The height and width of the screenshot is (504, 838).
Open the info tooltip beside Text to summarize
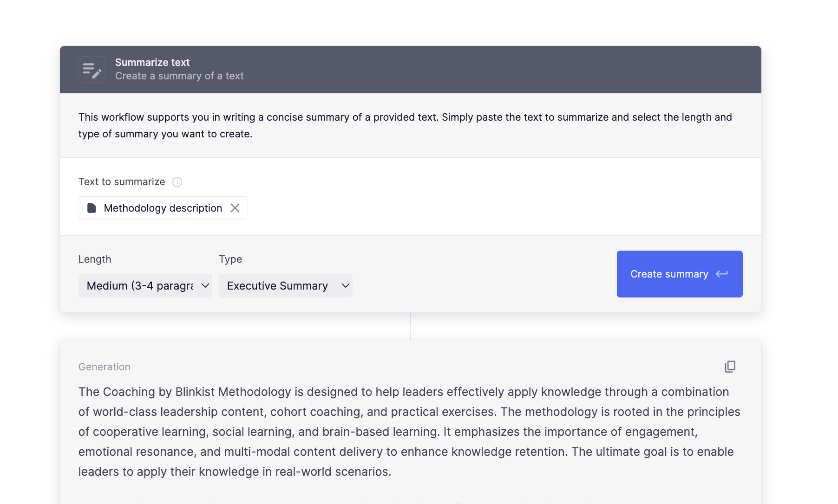pos(177,182)
